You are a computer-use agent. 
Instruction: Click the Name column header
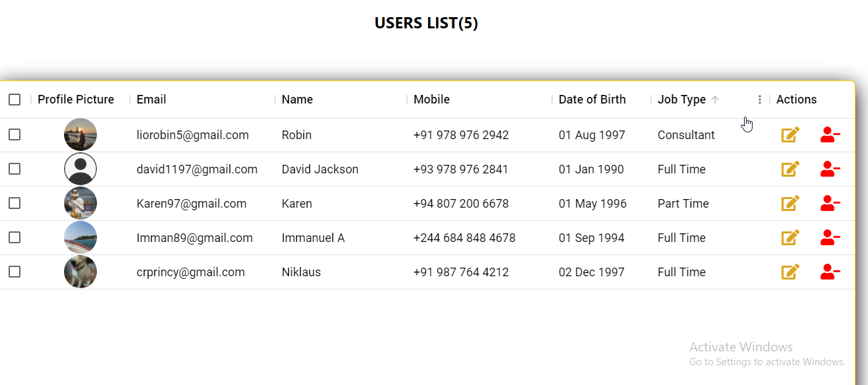coord(297,100)
